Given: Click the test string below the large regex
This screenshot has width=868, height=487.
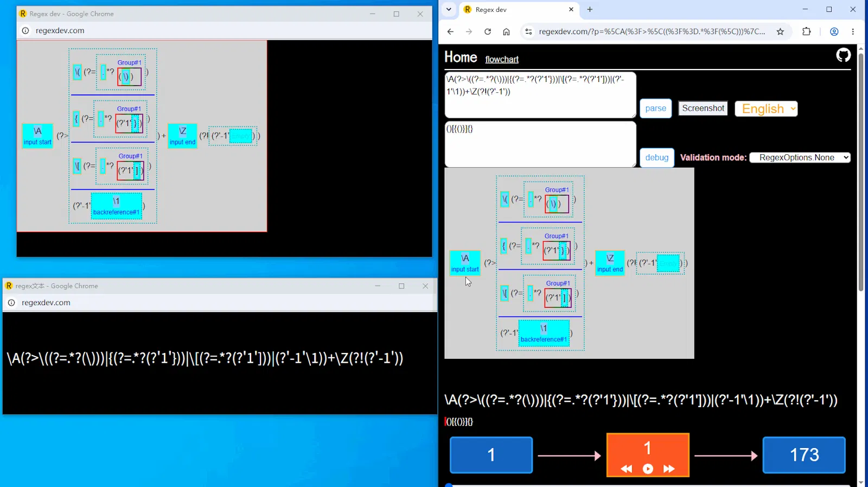Looking at the screenshot, I should 459,422.
